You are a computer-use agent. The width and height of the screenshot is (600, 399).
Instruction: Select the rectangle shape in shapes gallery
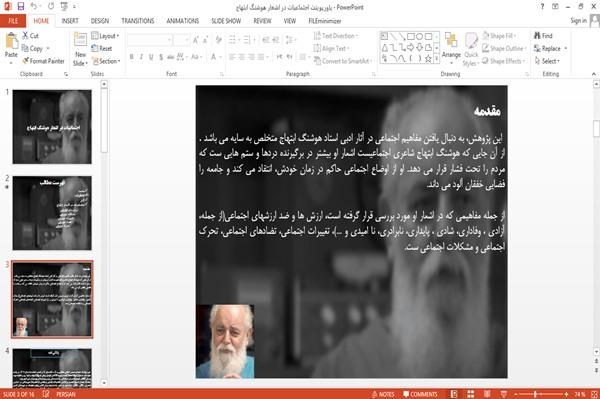pos(411,36)
